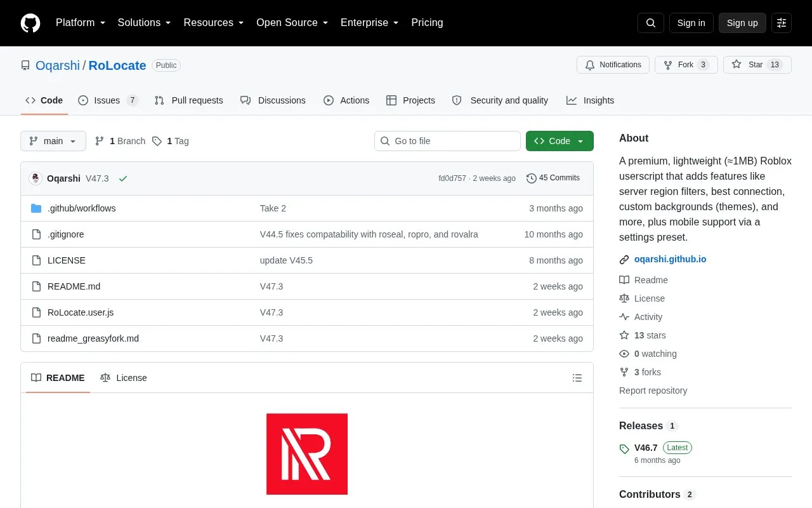This screenshot has height=508, width=812.
Task: Click the Oqarshi avatar in commit row
Action: tap(36, 178)
